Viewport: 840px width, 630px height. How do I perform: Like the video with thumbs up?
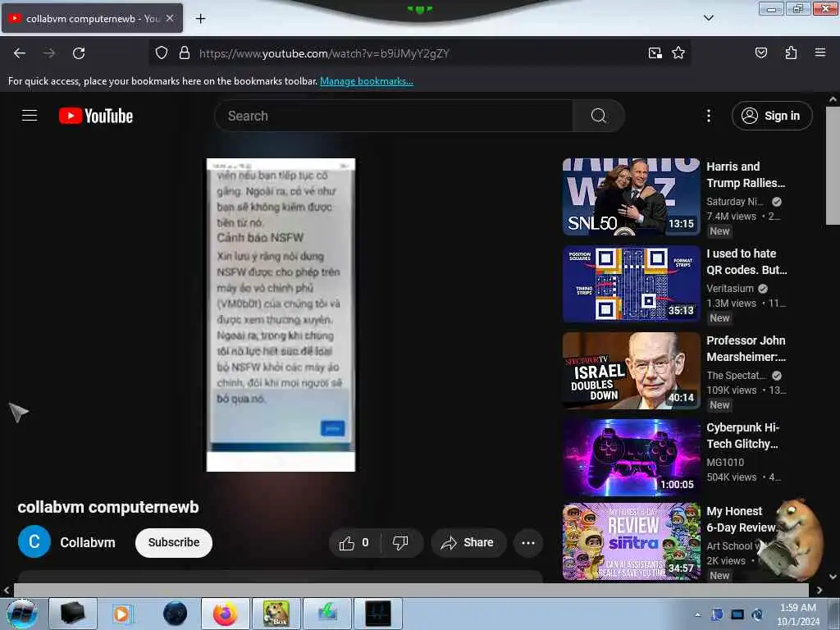[x=354, y=543]
